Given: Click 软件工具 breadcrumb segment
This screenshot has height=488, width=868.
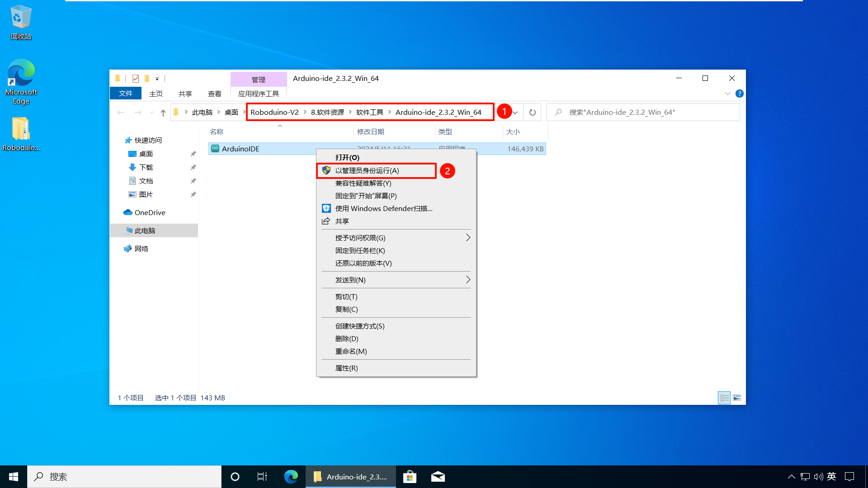Looking at the screenshot, I should tap(370, 113).
